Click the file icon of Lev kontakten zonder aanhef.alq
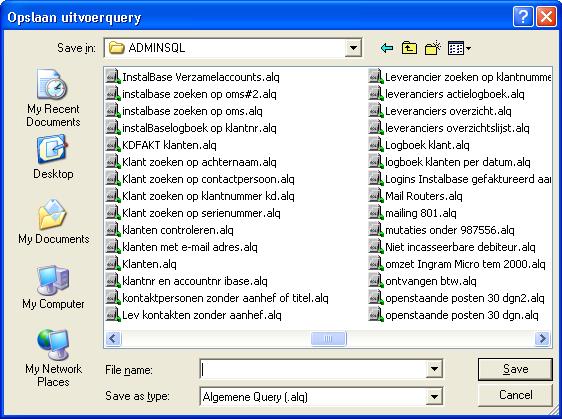This screenshot has width=562, height=419. (113, 315)
